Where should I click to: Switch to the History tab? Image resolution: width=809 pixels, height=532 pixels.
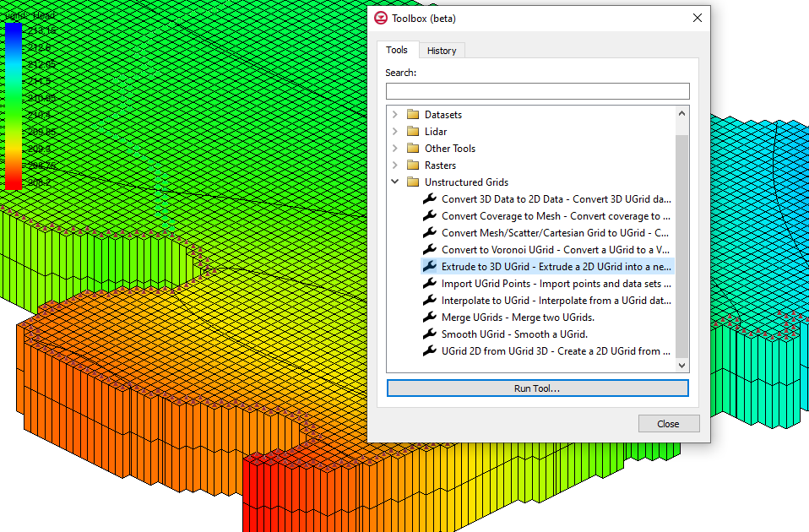point(442,50)
